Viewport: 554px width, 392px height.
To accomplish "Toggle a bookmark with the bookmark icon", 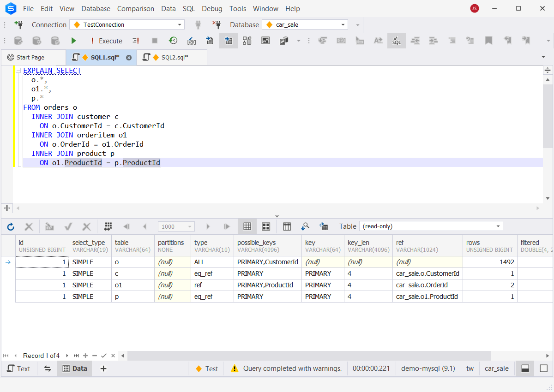I will (x=488, y=41).
